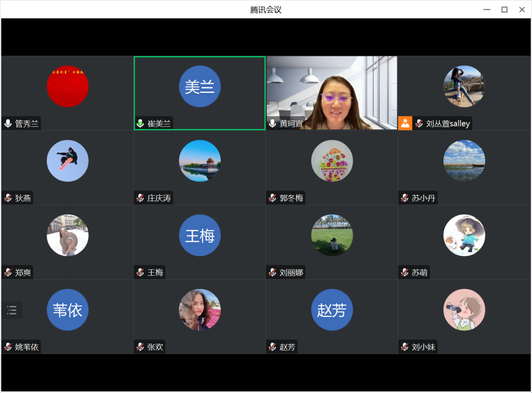Select 苏小丹's sky and lake avatar

coord(464,161)
